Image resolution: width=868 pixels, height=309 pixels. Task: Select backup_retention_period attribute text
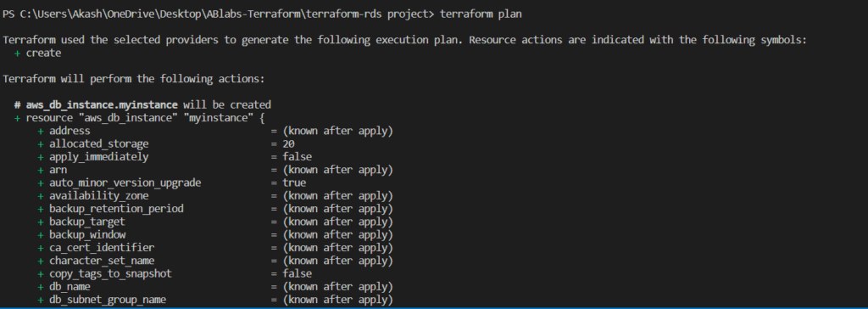click(116, 209)
